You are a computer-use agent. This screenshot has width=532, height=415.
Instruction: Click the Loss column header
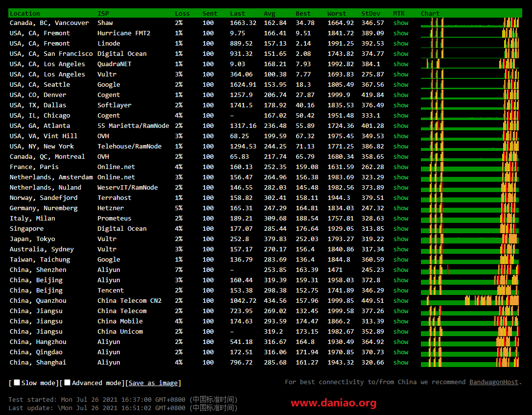click(182, 13)
